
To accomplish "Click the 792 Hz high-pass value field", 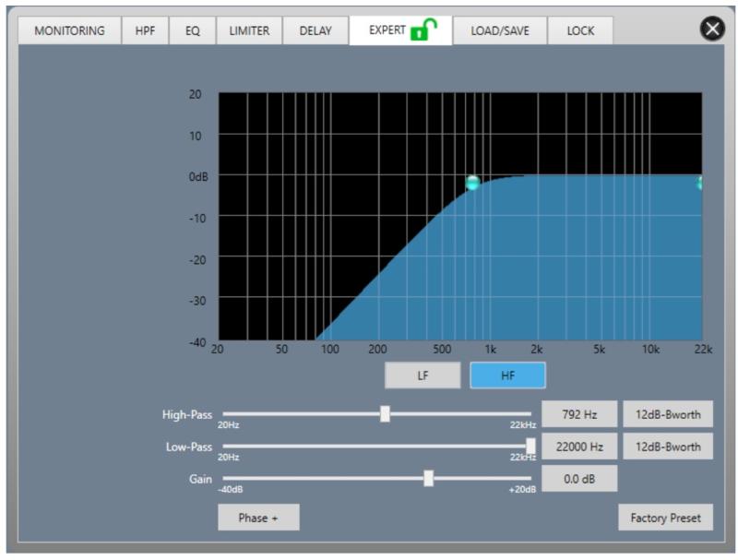I will [x=578, y=415].
